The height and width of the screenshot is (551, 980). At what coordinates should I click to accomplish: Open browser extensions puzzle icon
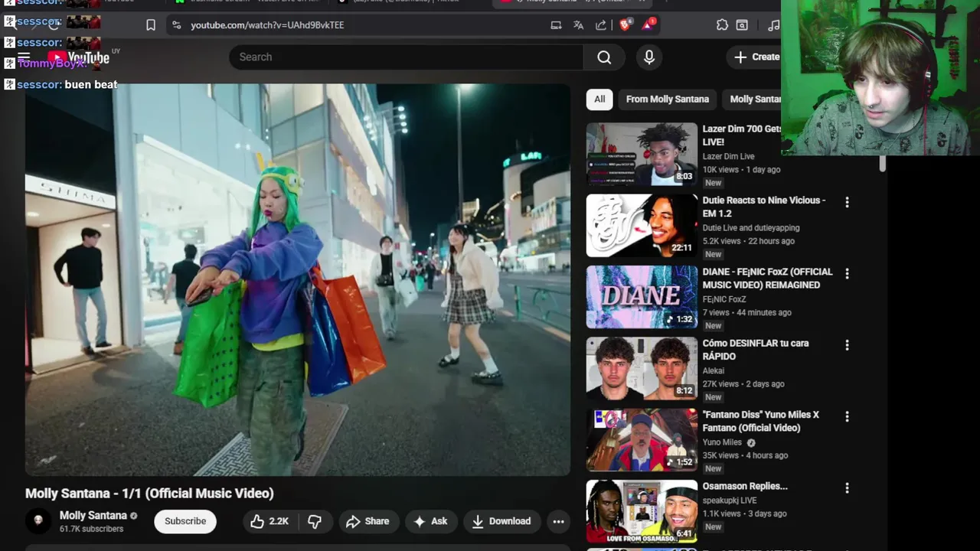[x=722, y=25]
